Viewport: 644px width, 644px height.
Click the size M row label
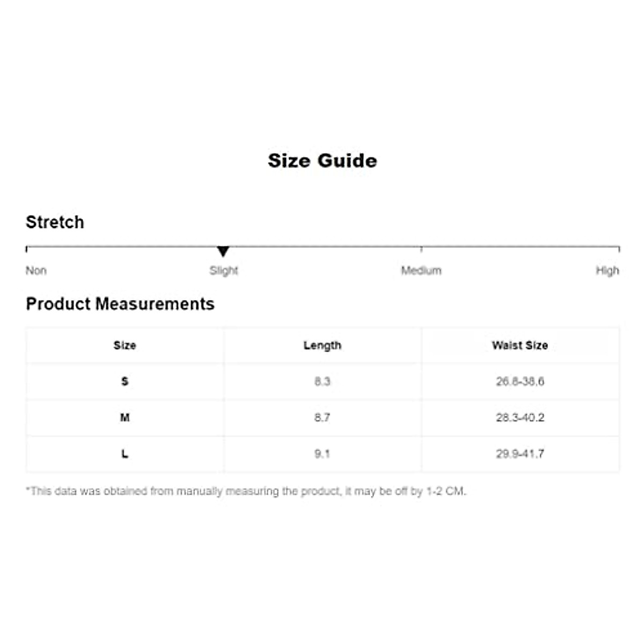(125, 418)
